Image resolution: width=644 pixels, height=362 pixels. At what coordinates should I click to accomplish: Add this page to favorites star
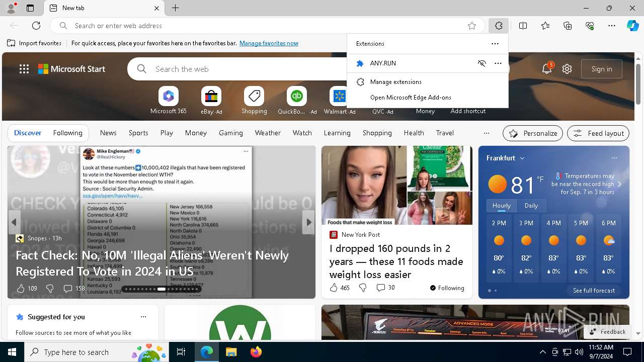(x=472, y=26)
